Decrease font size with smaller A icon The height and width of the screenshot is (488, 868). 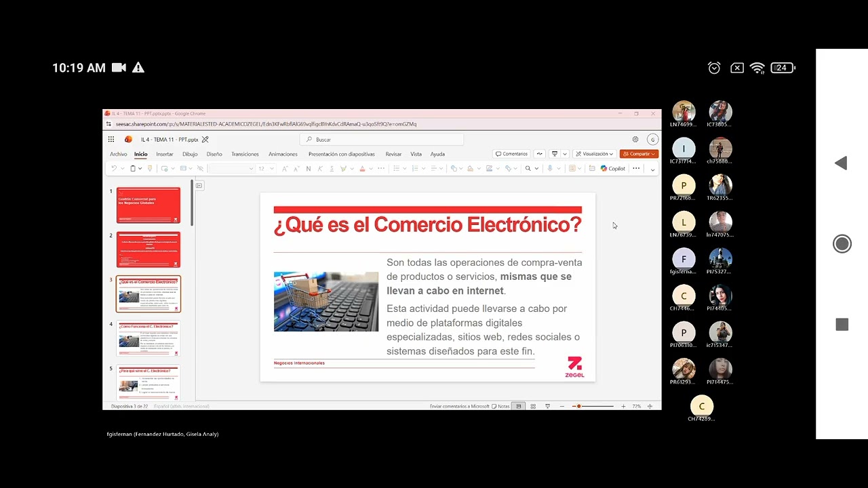pos(296,168)
